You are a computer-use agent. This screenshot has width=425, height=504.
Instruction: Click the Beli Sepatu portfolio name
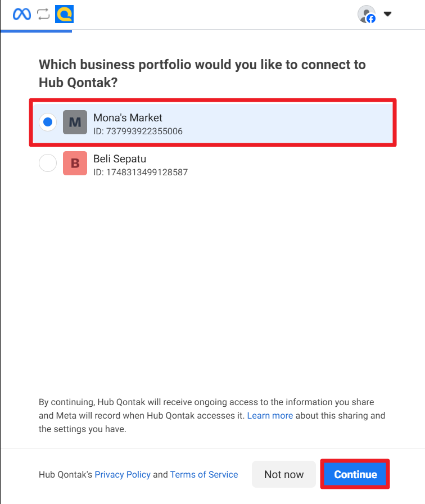tap(120, 159)
